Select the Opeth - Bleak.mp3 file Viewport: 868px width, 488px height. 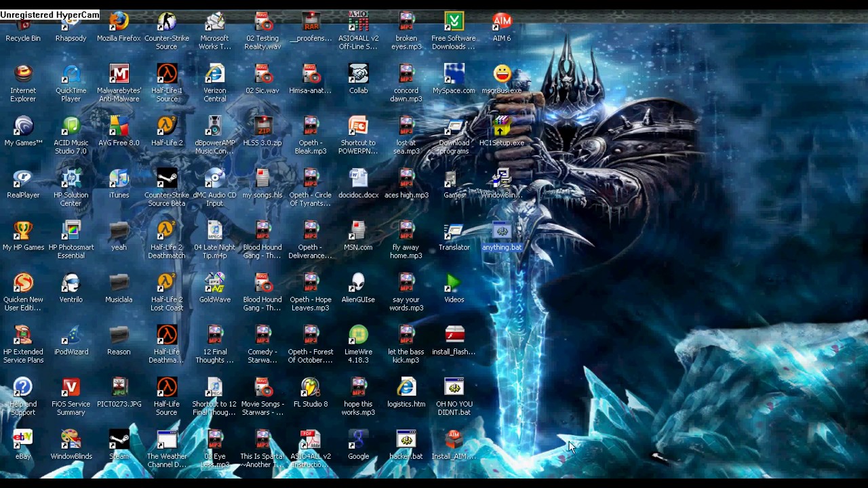(x=311, y=135)
